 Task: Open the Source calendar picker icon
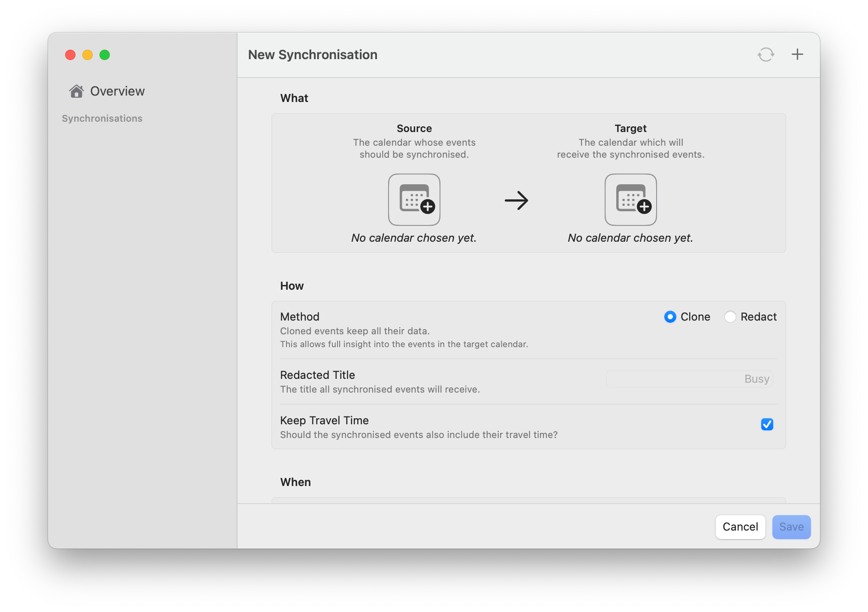point(414,199)
